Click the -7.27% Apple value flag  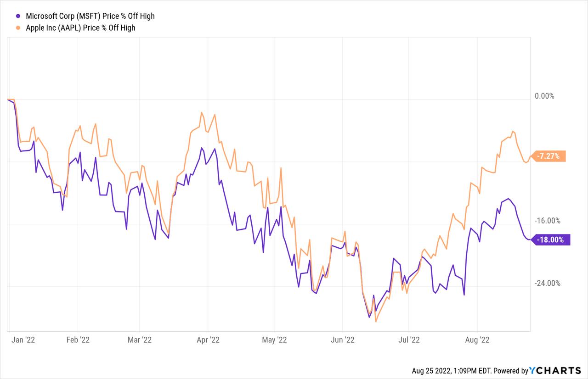[x=548, y=156]
